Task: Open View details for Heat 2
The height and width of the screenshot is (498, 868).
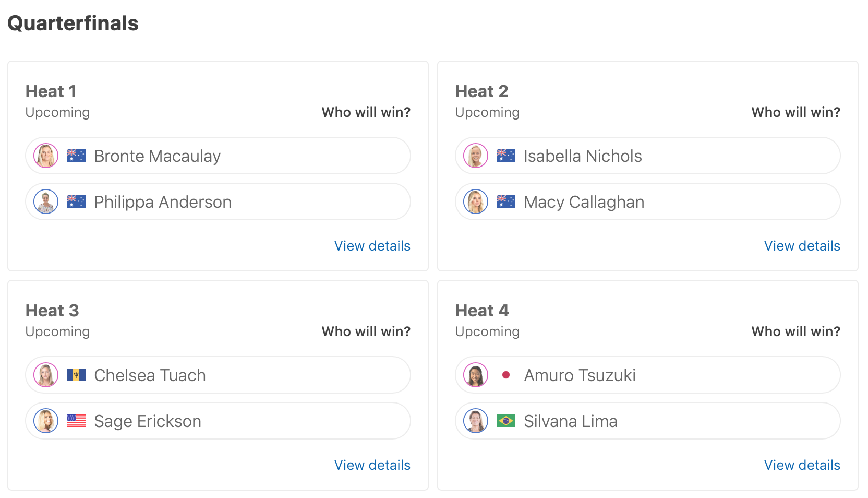Action: point(802,246)
